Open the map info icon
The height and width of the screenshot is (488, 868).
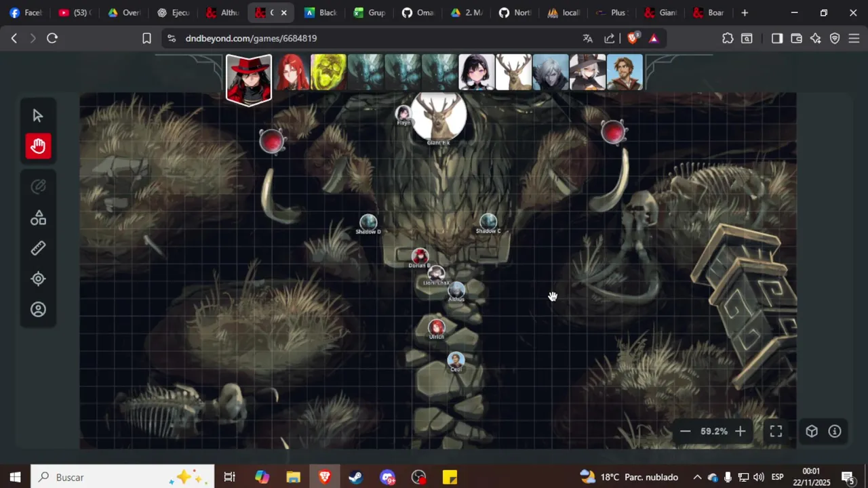(835, 431)
